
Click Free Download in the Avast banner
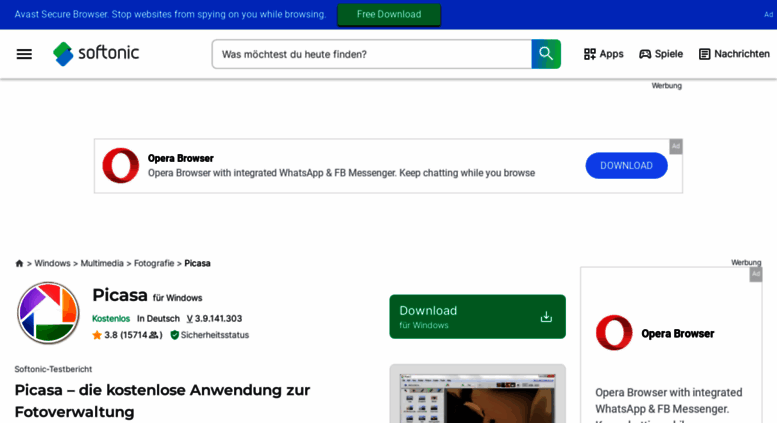tap(389, 14)
